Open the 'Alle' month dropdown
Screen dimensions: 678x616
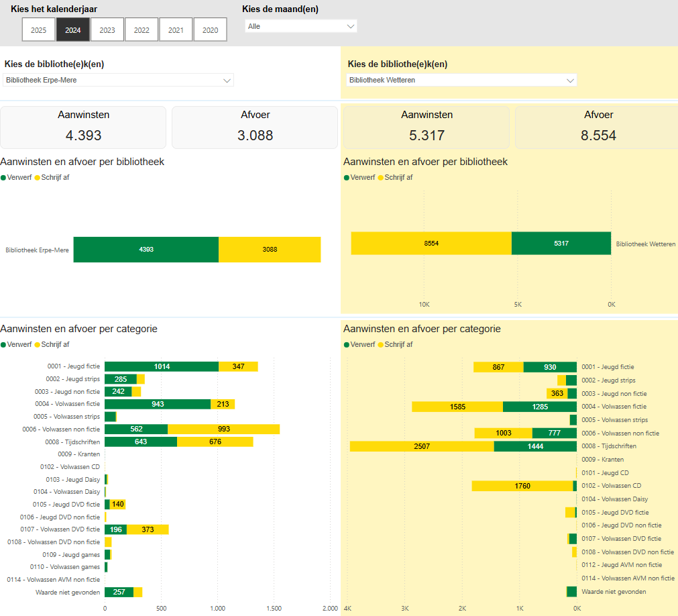(x=300, y=26)
